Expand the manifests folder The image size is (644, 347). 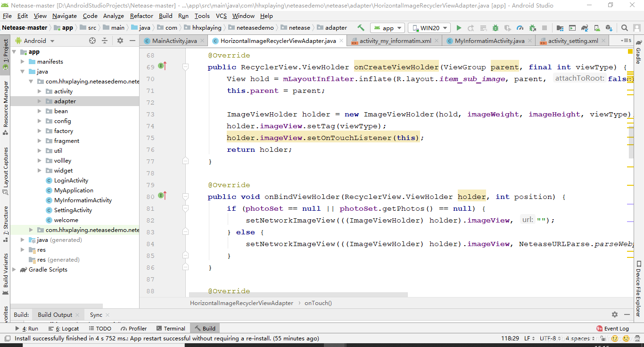22,61
